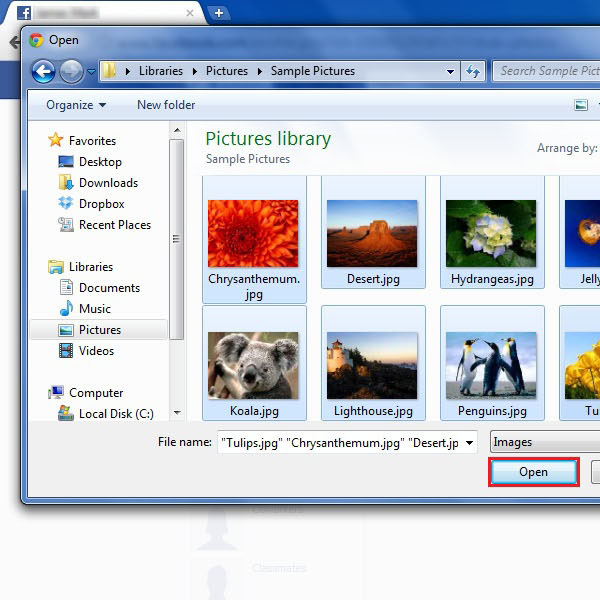Close the Facebook browser tab
Viewport: 600px width, 600px height.
coord(190,13)
